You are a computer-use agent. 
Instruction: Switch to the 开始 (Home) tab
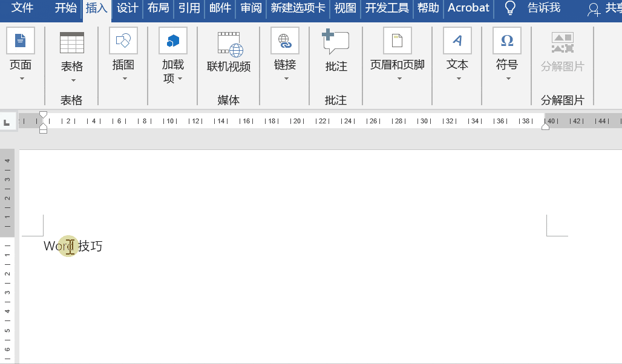pos(65,8)
